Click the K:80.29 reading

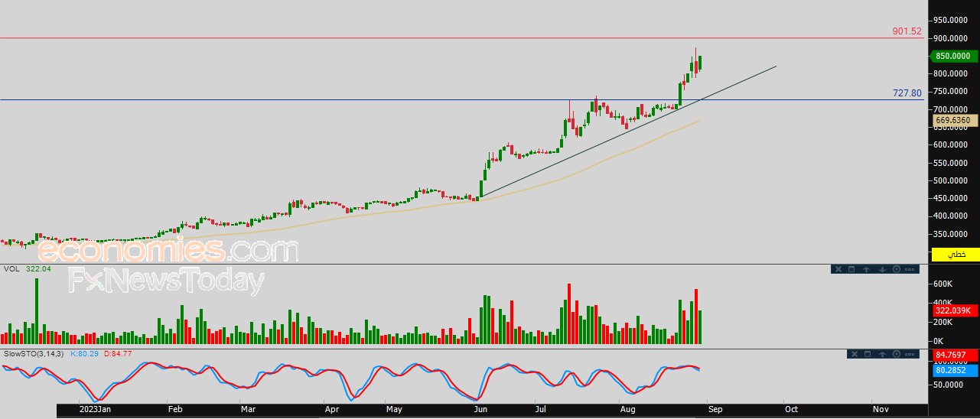tap(84, 354)
